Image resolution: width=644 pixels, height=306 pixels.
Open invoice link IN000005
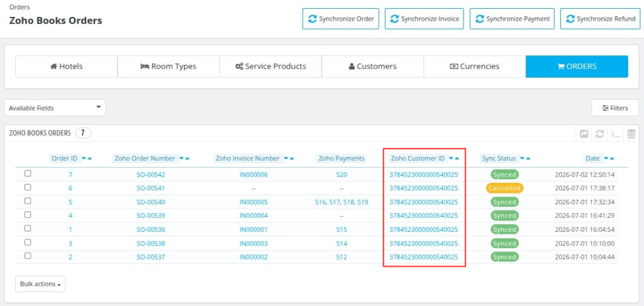(253, 202)
